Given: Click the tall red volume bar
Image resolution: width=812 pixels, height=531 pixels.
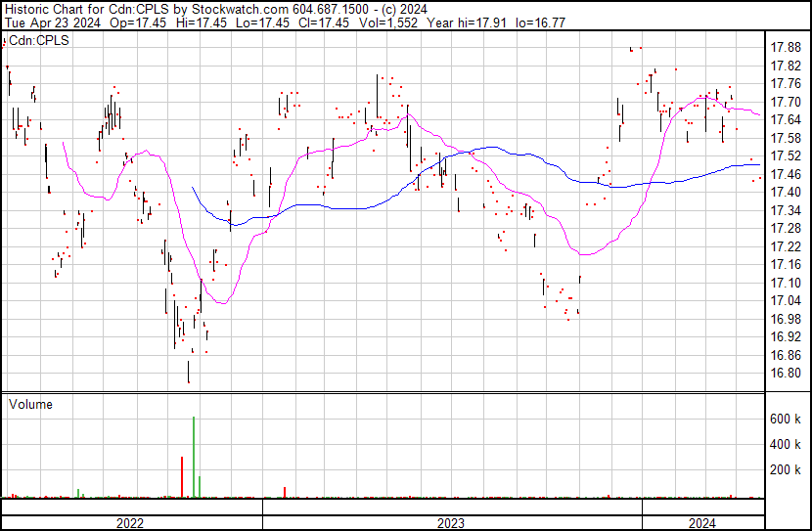Looking at the screenshot, I should [x=182, y=477].
